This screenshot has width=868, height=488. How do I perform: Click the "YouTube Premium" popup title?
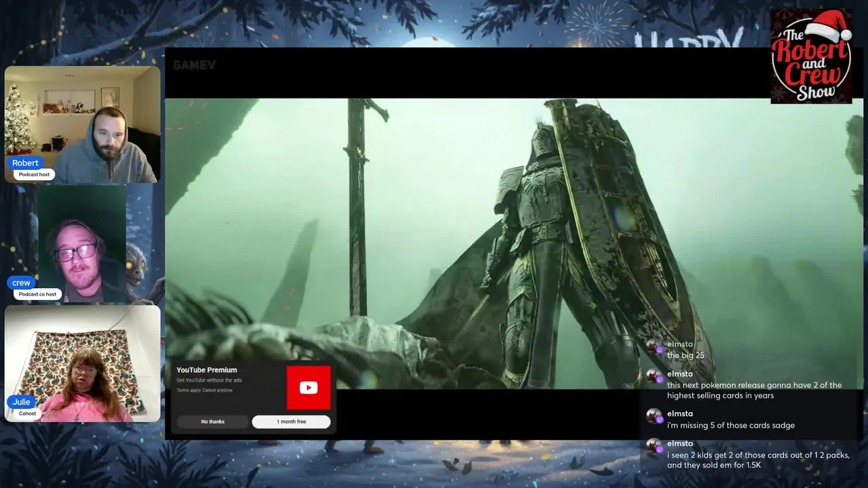pos(207,370)
